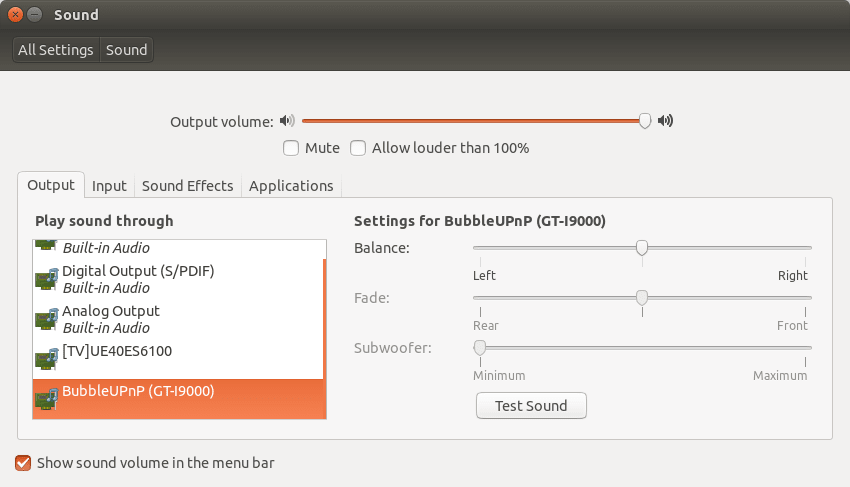Viewport: 850px width, 487px height.
Task: Enable Allow louder than 100%
Action: tap(358, 148)
